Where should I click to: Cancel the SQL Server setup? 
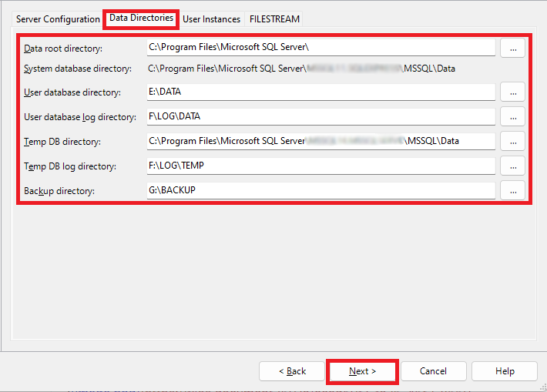coord(433,371)
